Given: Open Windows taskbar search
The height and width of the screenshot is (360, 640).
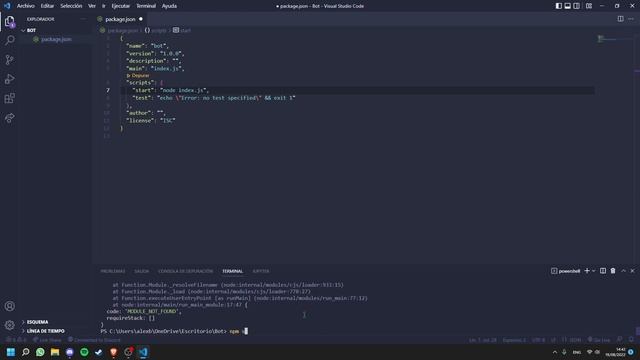Looking at the screenshot, I should tap(26, 352).
